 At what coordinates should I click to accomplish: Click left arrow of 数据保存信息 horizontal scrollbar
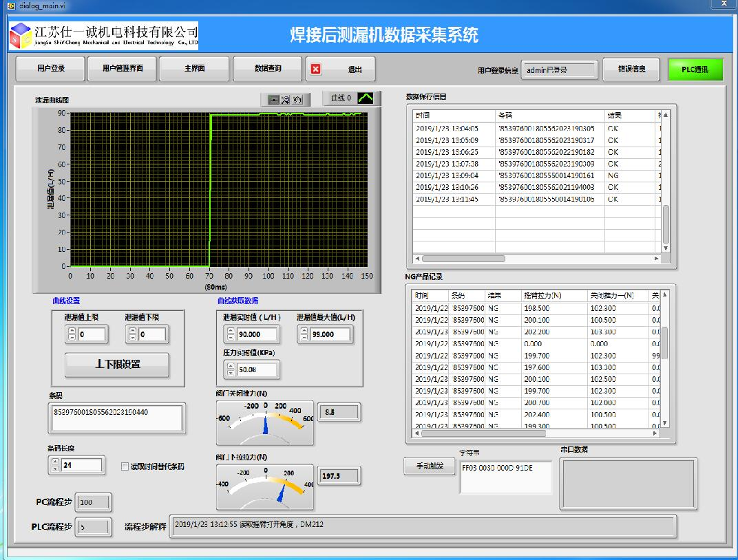417,259
